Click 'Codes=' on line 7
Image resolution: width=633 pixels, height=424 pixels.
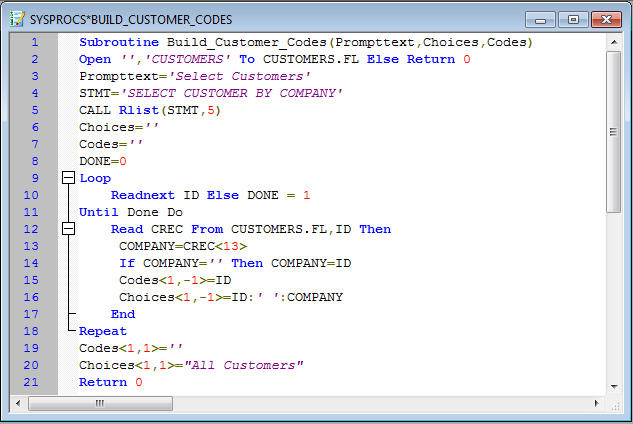(x=103, y=144)
